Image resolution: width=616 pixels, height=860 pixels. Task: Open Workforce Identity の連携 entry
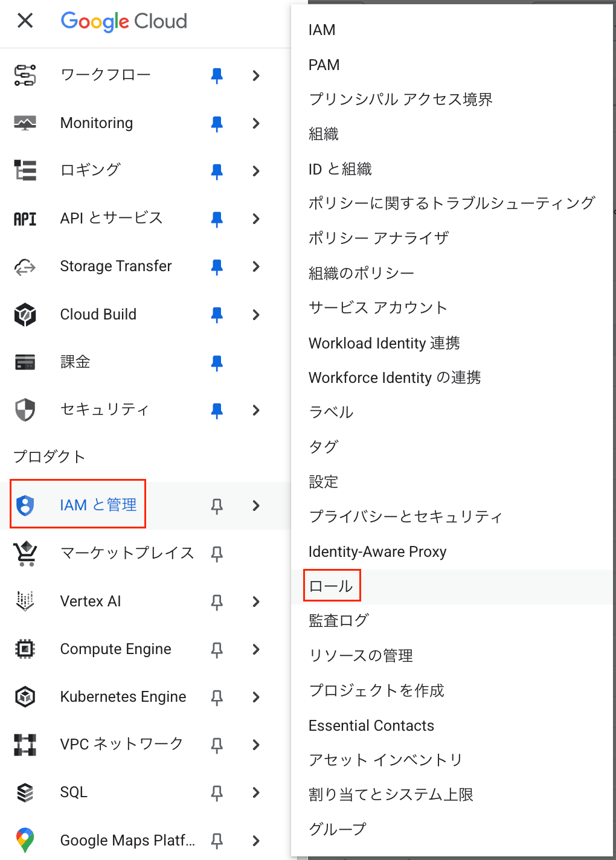click(x=395, y=377)
